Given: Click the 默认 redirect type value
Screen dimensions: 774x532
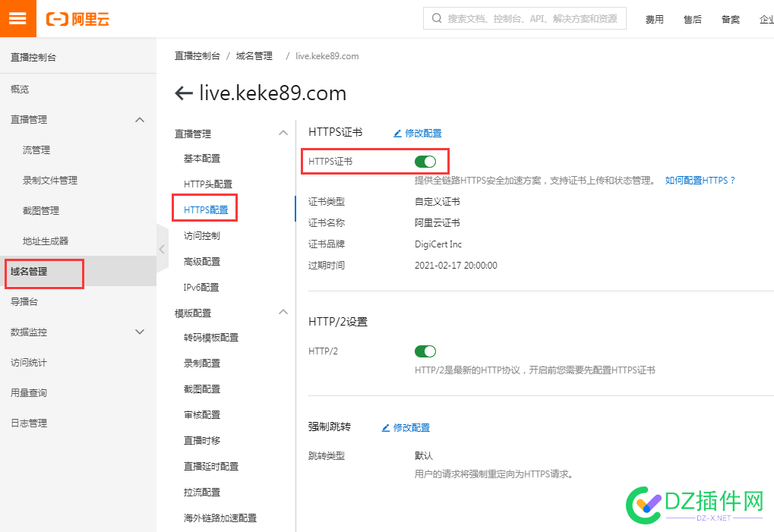Looking at the screenshot, I should point(424,455).
